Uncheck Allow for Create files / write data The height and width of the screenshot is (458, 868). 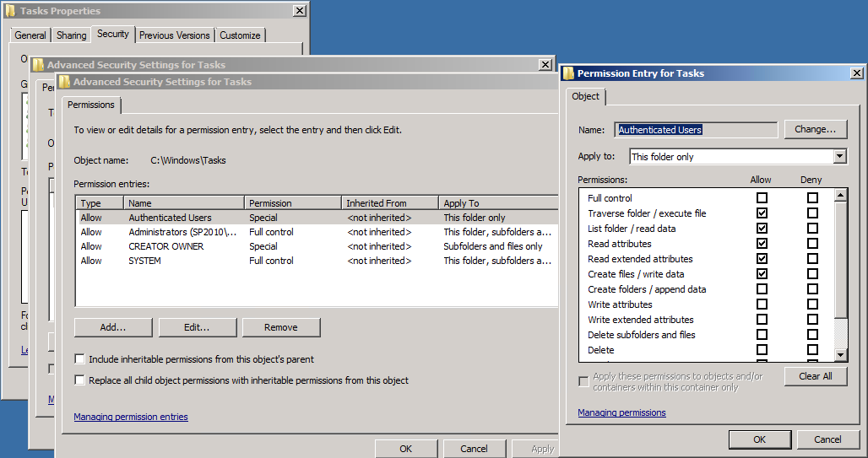[762, 274]
